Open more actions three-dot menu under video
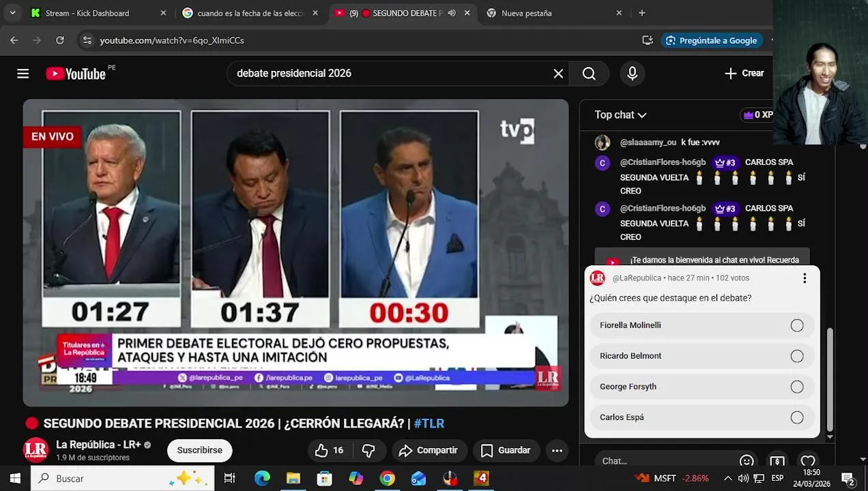The width and height of the screenshot is (868, 491). [x=557, y=450]
